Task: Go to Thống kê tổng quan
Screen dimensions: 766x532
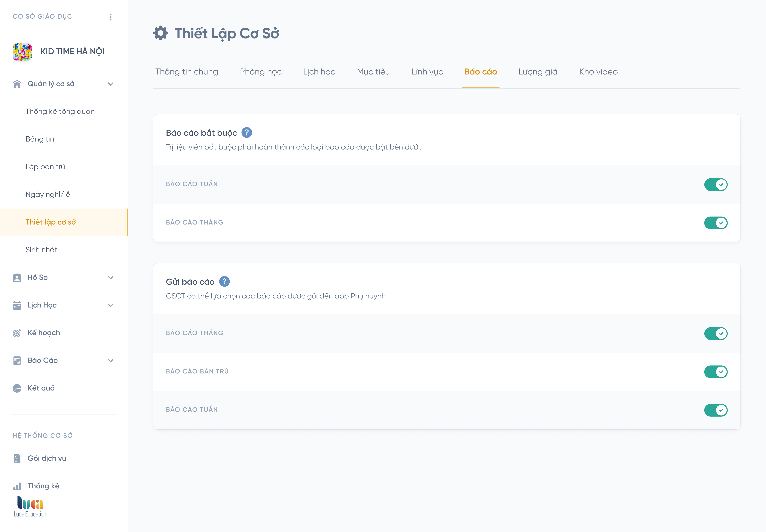Action: click(60, 111)
